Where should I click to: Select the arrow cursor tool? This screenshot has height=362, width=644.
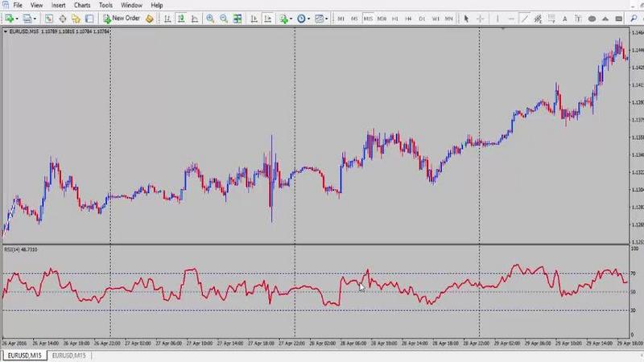pyautogui.click(x=466, y=19)
